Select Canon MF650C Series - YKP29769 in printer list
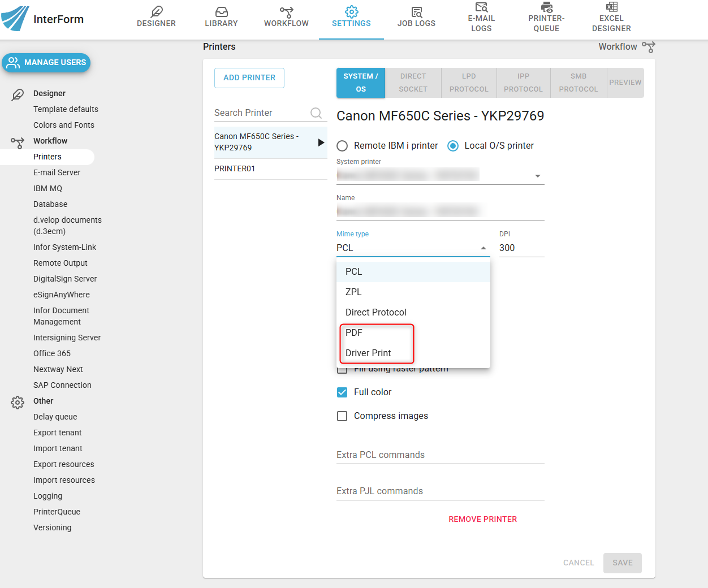 pyautogui.click(x=271, y=142)
